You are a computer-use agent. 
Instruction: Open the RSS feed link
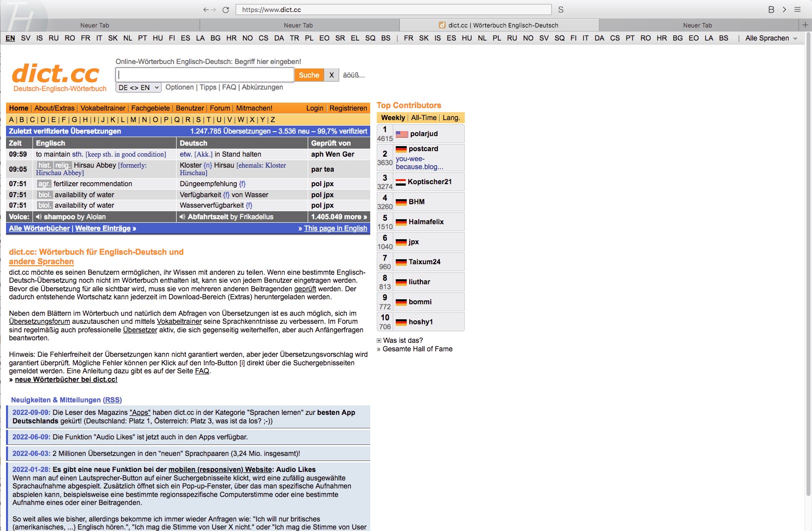click(113, 400)
